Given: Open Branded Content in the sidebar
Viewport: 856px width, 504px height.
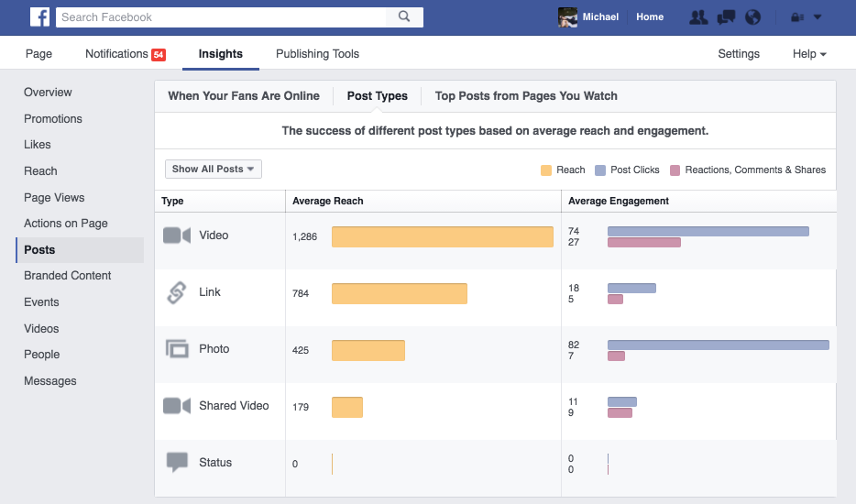Looking at the screenshot, I should click(67, 276).
